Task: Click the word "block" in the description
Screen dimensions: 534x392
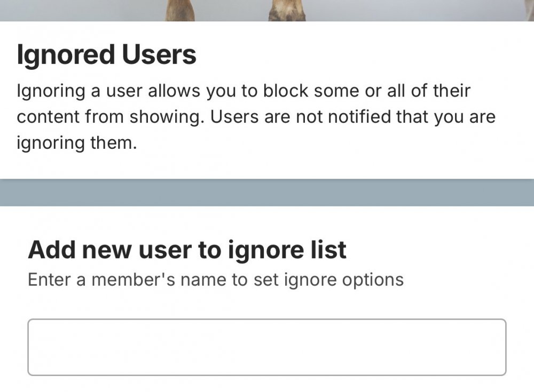Action: (x=285, y=91)
